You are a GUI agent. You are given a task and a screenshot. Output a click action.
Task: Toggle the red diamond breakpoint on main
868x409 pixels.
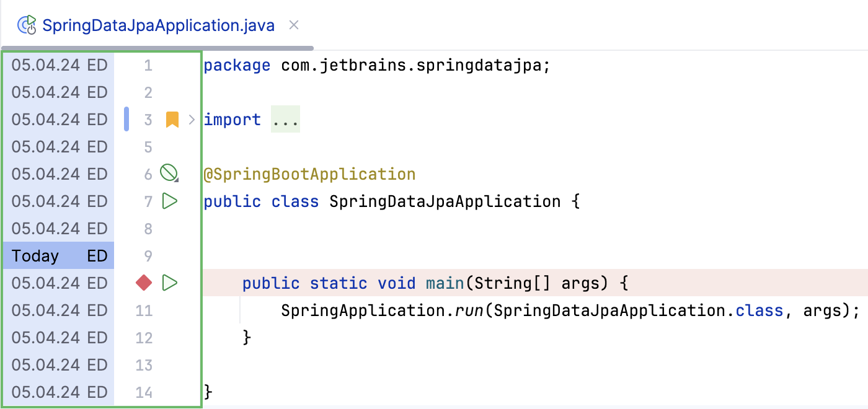(144, 283)
